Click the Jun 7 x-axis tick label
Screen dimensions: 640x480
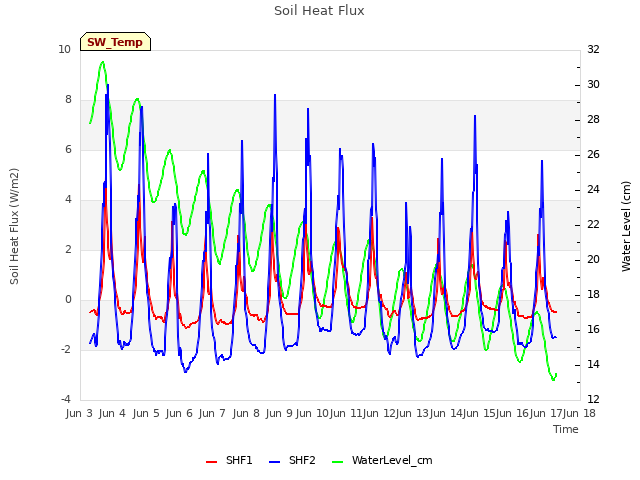tap(212, 413)
